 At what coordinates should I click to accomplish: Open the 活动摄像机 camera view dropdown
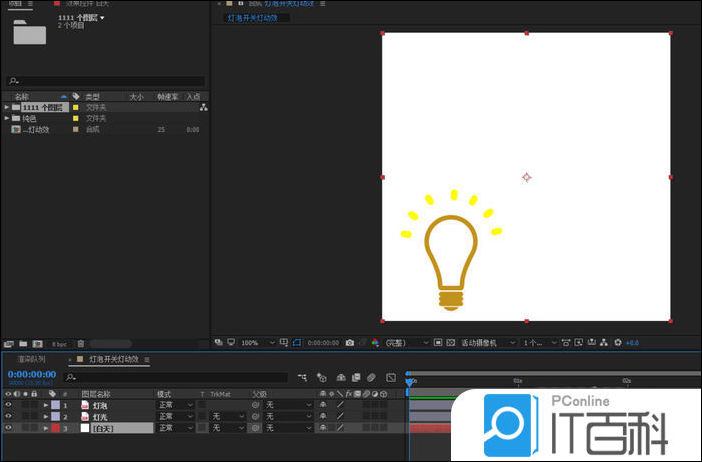(x=487, y=343)
